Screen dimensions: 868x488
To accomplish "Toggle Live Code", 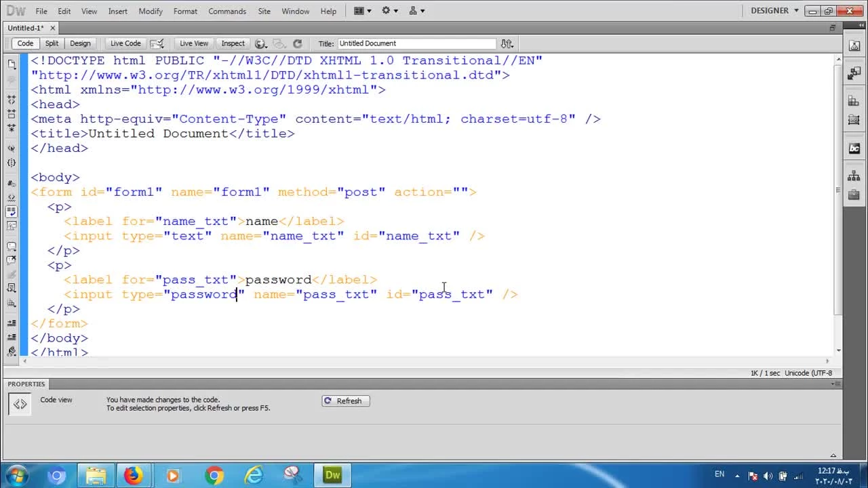I will point(125,43).
